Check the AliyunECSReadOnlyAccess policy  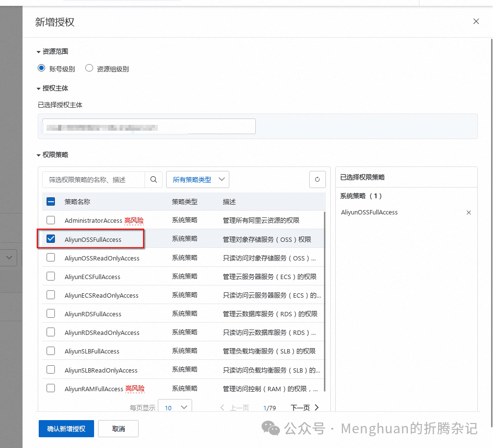[50, 295]
